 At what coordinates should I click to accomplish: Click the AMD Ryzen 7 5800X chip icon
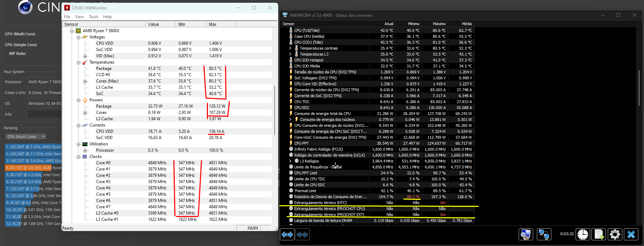[78, 31]
